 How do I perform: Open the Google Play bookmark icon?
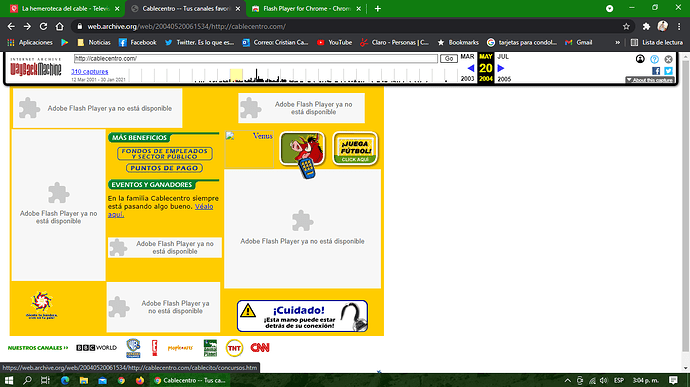65,42
